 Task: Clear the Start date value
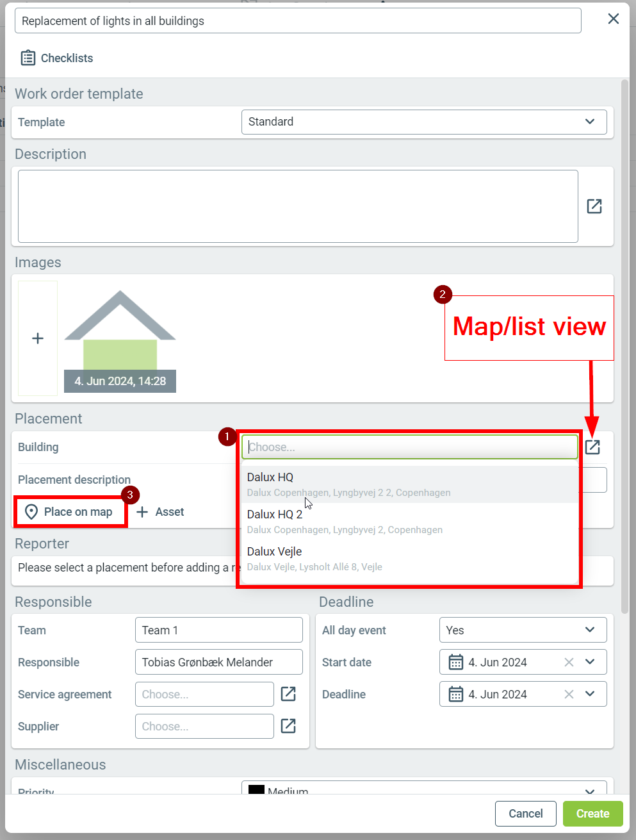[569, 663]
